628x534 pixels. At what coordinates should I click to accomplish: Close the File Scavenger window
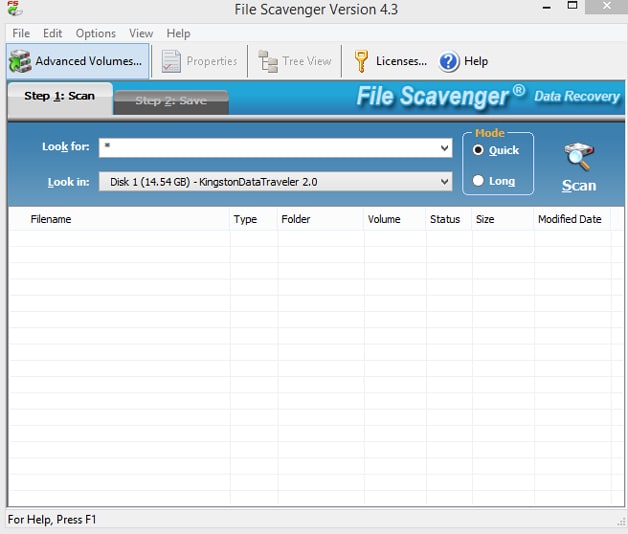(606, 6)
